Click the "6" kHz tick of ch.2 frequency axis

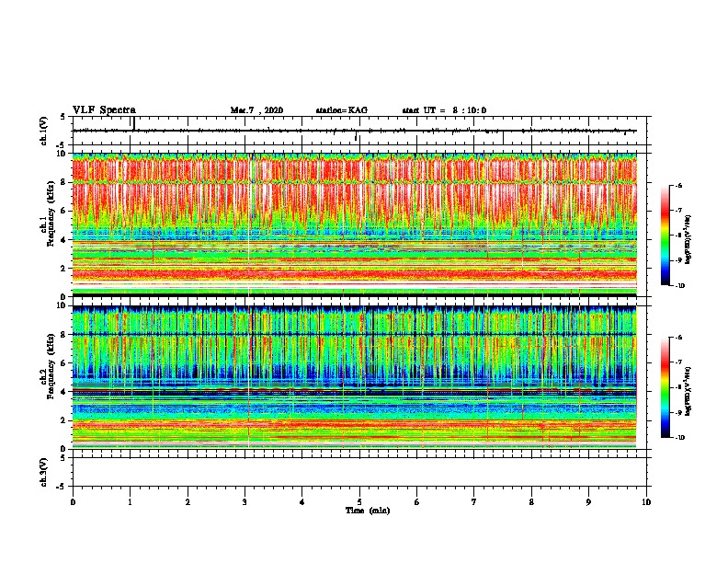point(64,363)
